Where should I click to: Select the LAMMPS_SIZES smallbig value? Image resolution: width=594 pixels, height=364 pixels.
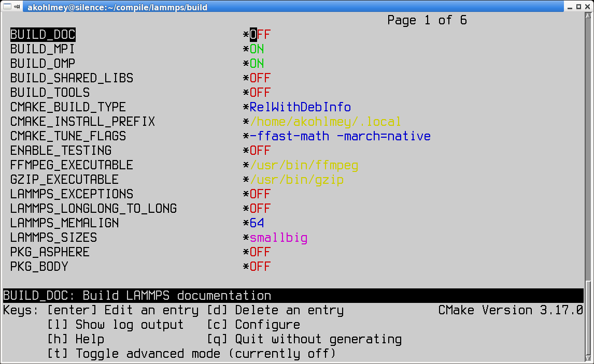coord(278,238)
